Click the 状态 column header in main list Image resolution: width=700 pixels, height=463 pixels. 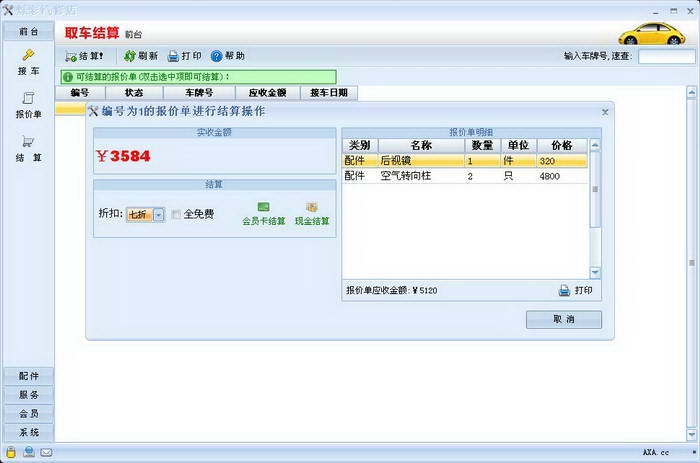pyautogui.click(x=134, y=93)
